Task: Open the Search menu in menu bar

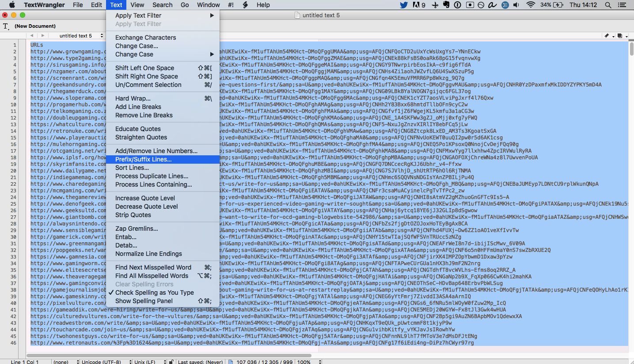Action: (163, 5)
